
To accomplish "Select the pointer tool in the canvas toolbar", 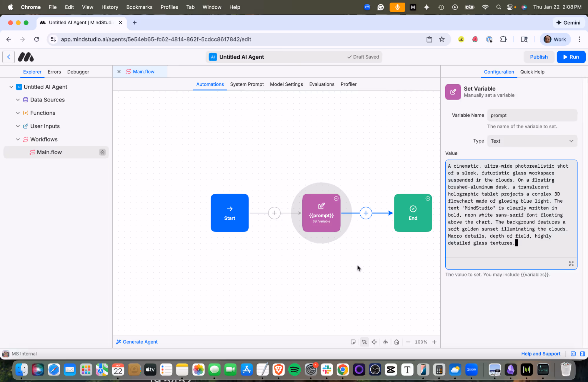I will tap(364, 342).
